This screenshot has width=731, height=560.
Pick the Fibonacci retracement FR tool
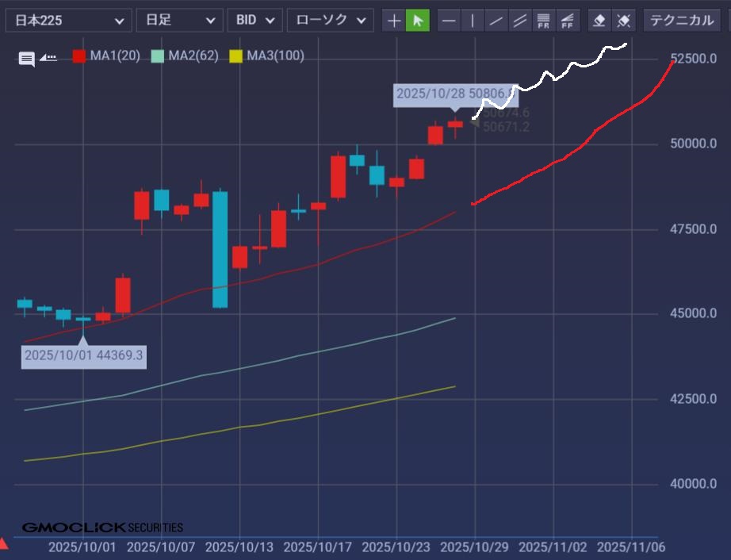(x=544, y=21)
